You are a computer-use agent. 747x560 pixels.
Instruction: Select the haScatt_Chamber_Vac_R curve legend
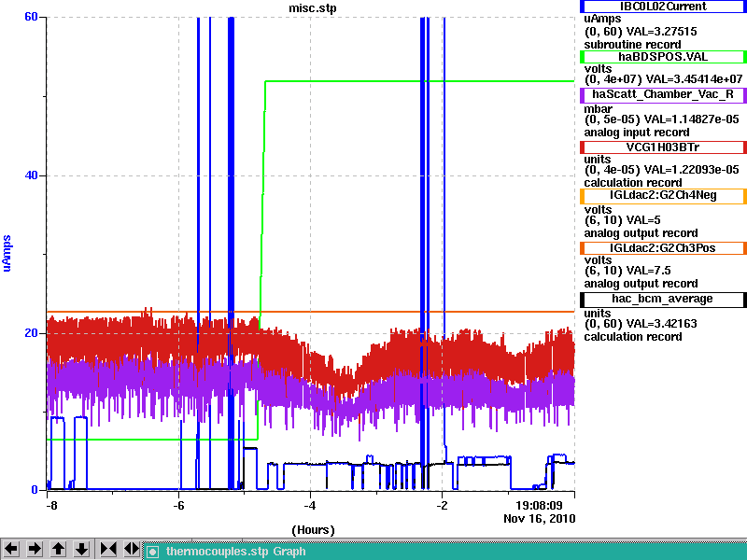coord(663,95)
